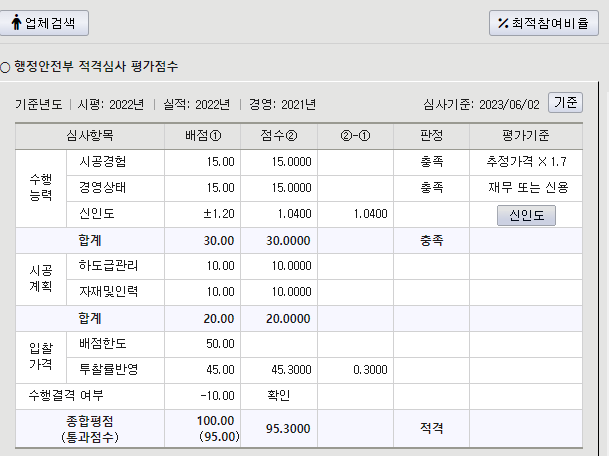The height and width of the screenshot is (456, 609).
Task: Click 확인 in 수행결격 row
Action: click(x=278, y=395)
